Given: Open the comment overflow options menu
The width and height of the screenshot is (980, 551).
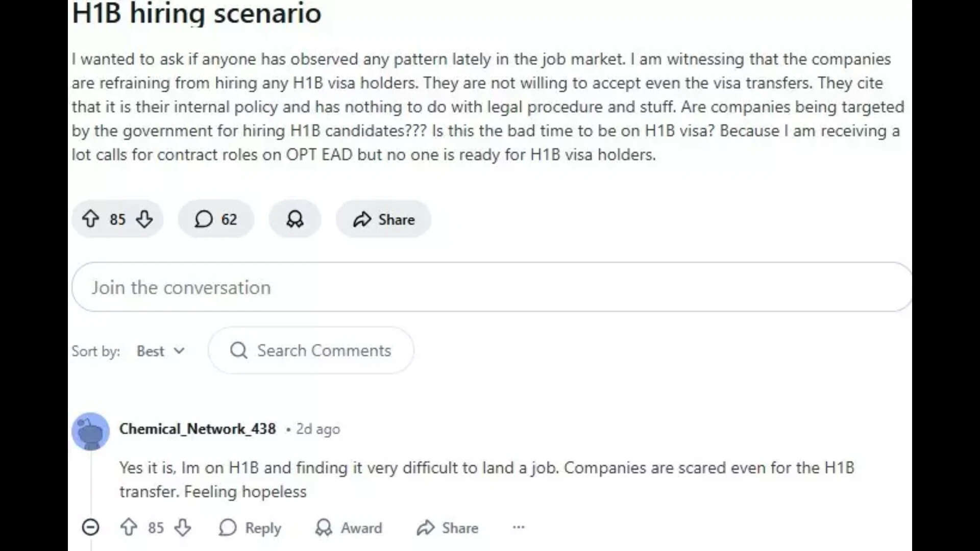Looking at the screenshot, I should 519,528.
